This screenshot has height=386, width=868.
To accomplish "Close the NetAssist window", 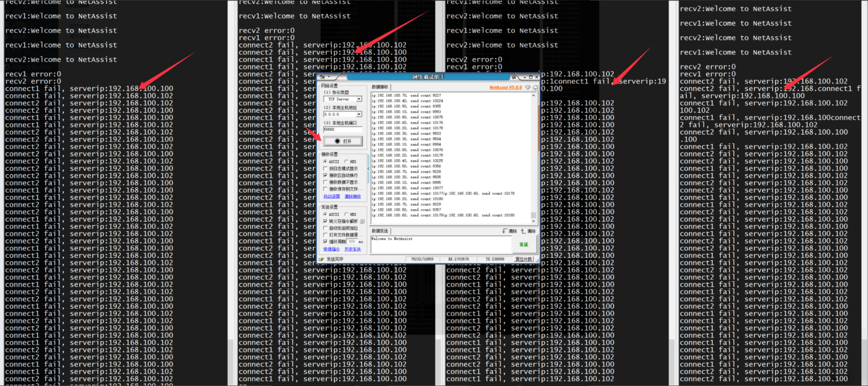I will tap(537, 77).
